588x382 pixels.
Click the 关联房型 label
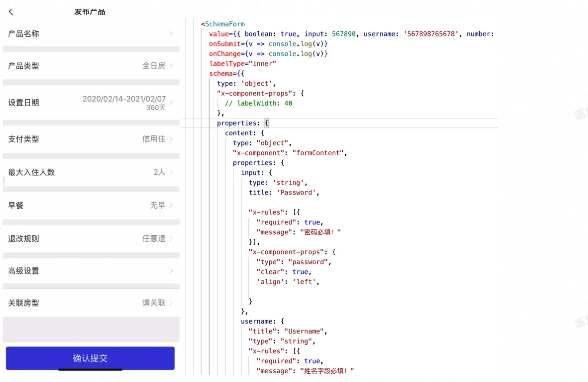click(x=23, y=303)
